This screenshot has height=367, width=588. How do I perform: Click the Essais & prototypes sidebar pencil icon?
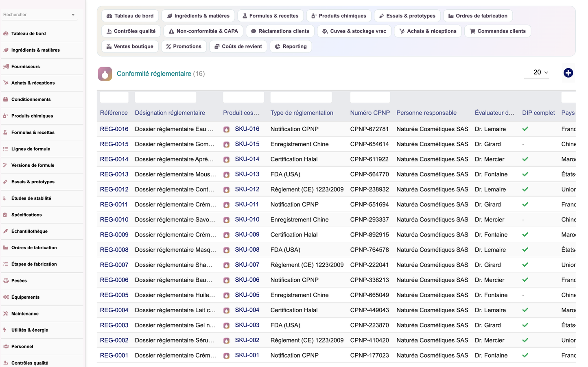(6, 182)
